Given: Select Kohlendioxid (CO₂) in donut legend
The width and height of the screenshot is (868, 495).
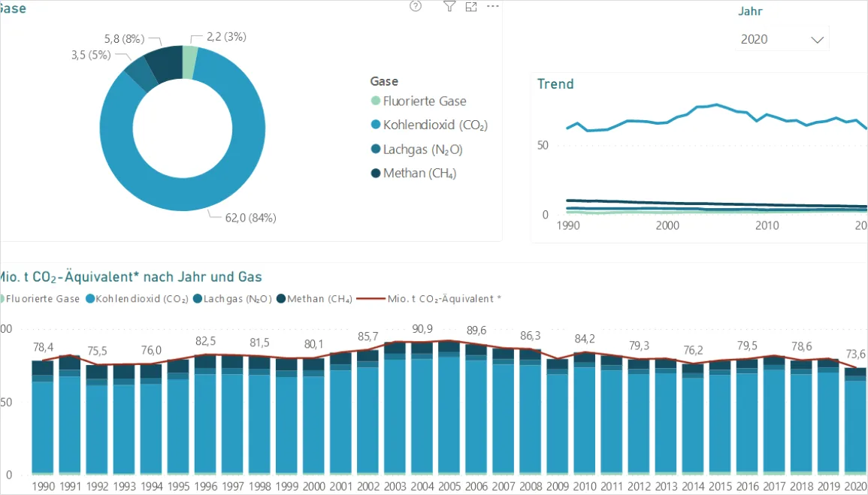Looking at the screenshot, I should pos(429,125).
